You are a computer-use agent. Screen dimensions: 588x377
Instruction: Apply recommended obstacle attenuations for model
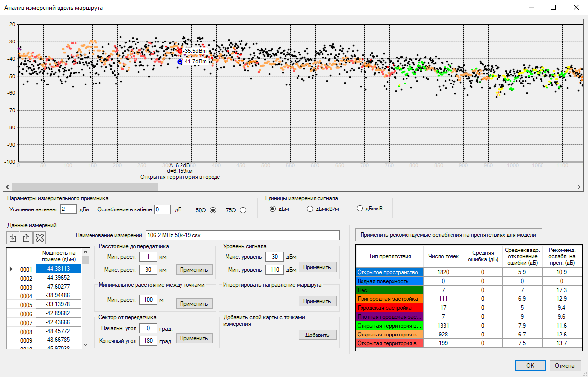[449, 235]
